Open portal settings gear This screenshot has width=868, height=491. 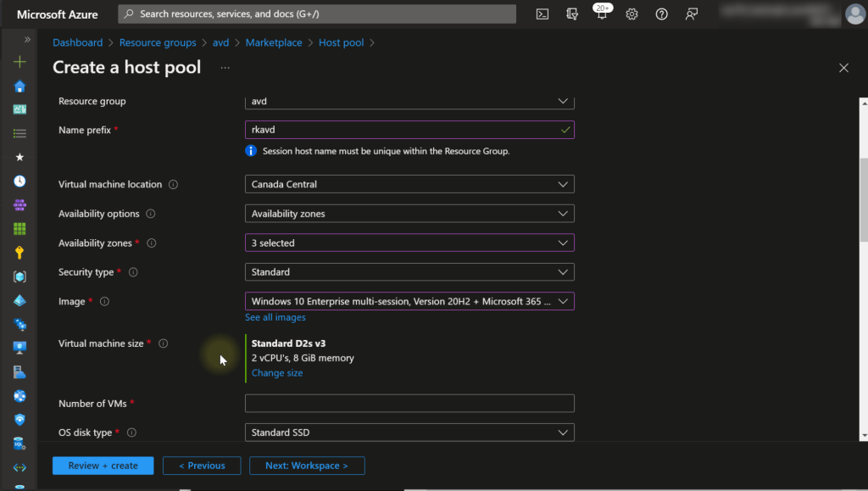pyautogui.click(x=632, y=14)
